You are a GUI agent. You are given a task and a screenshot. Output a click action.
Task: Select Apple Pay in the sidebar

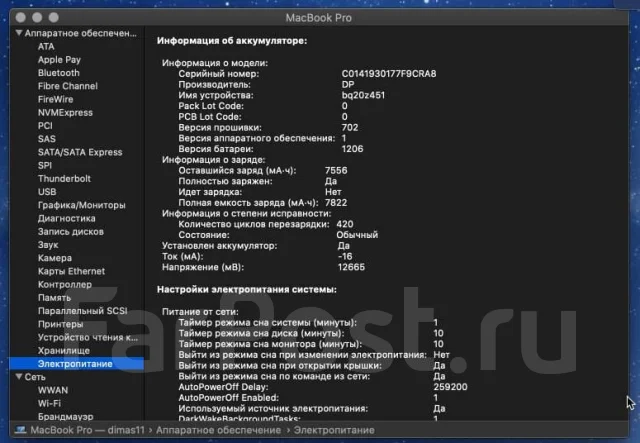point(59,60)
